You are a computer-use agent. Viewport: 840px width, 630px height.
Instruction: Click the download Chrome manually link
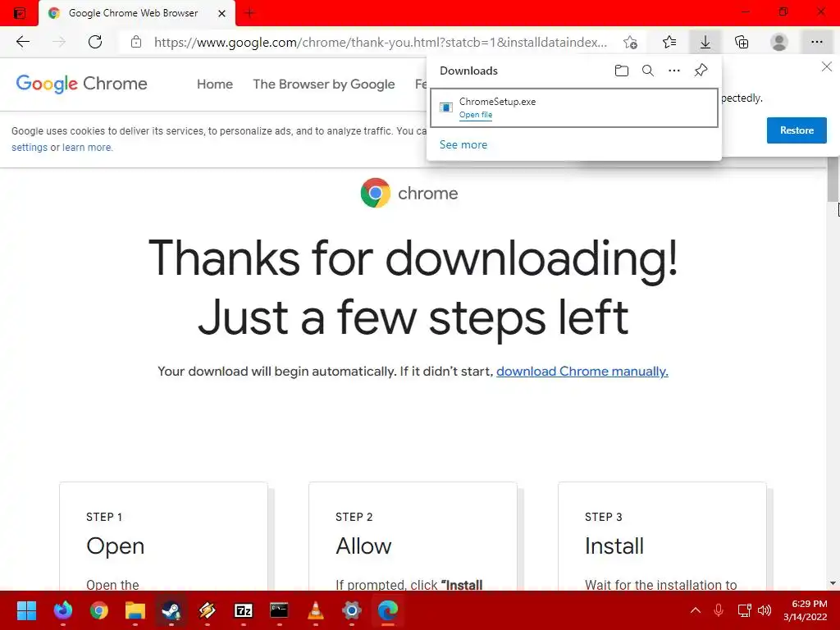[x=582, y=372]
